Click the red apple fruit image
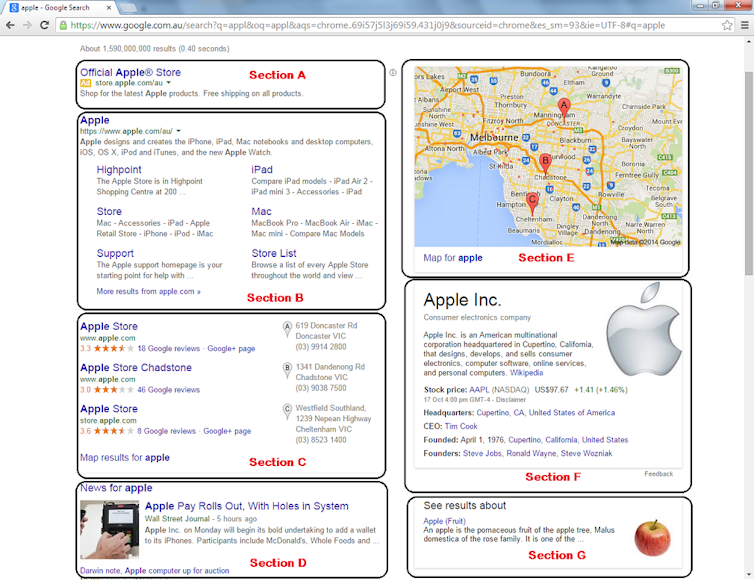Viewport: 754px width, 581px height. pos(653,538)
